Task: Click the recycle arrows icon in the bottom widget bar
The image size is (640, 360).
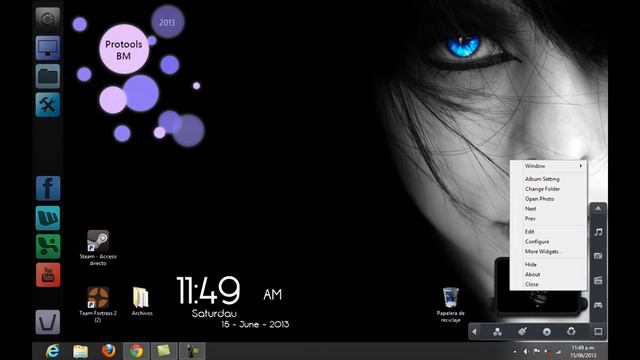Action: click(x=571, y=331)
